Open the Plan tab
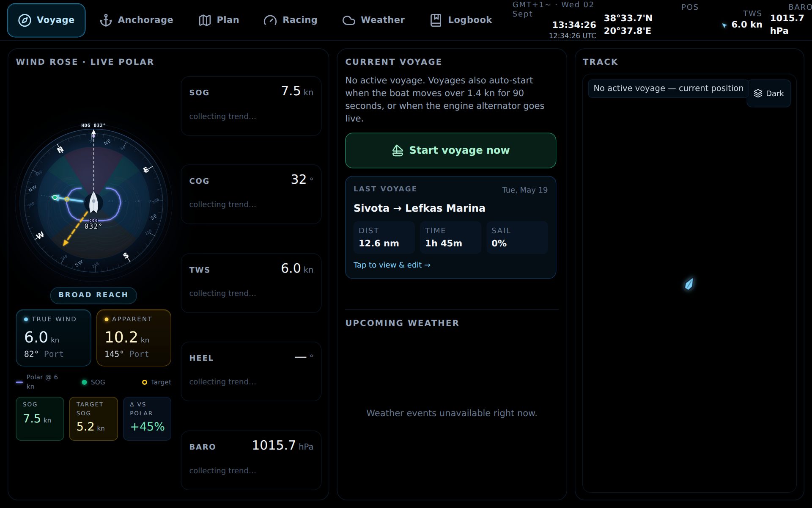 pos(219,20)
